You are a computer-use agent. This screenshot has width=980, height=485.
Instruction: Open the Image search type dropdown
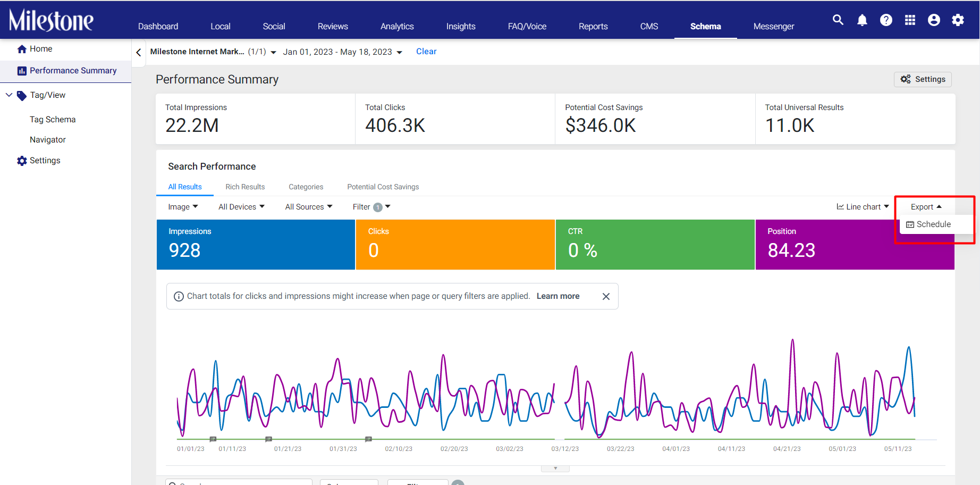[x=183, y=207]
